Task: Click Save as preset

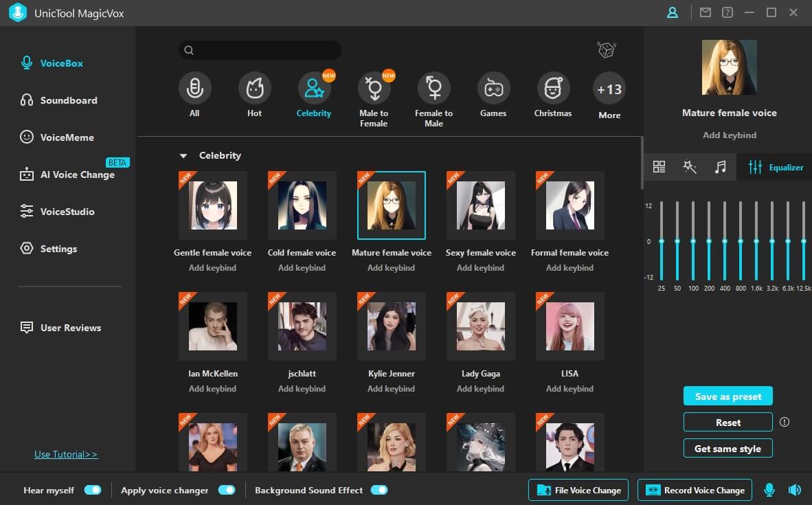Action: coord(728,396)
